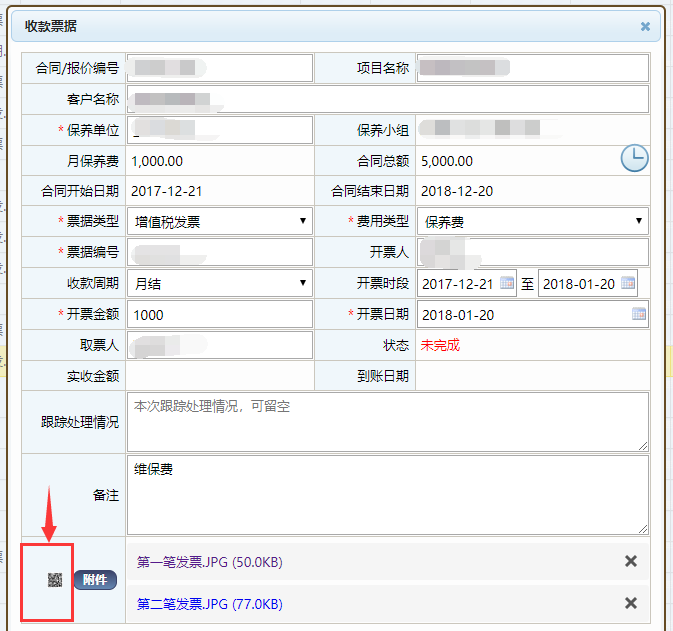Click into the 跟踪处理情况 text area
The width and height of the screenshot is (673, 631).
(388, 420)
